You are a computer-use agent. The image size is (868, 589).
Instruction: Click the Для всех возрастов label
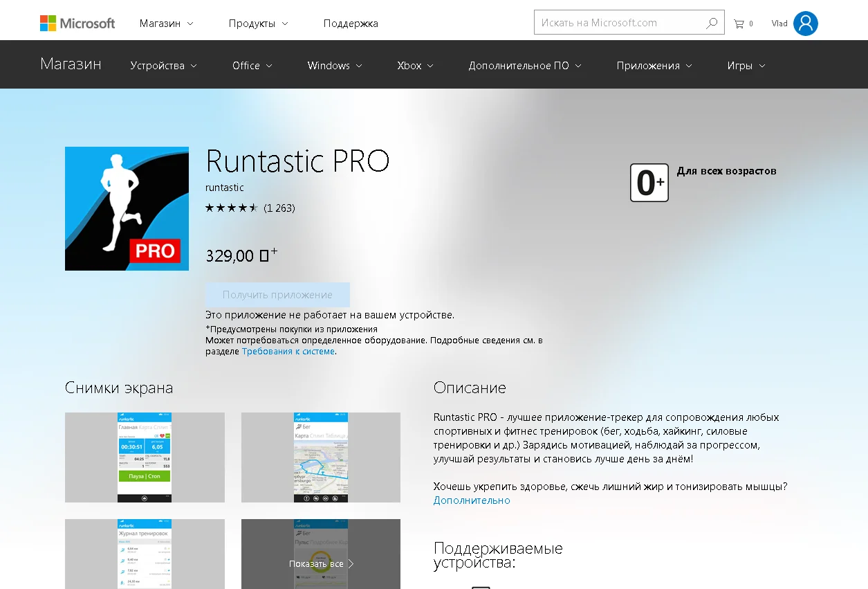(726, 171)
